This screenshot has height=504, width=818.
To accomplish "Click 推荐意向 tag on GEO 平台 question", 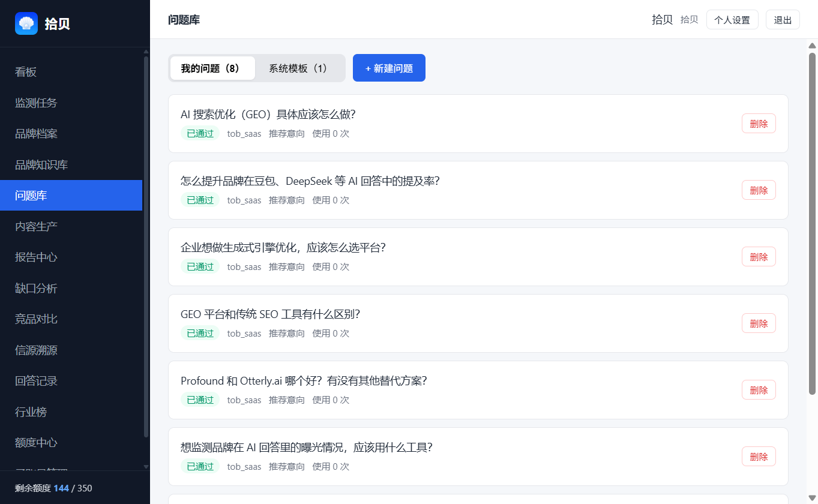I will (287, 334).
